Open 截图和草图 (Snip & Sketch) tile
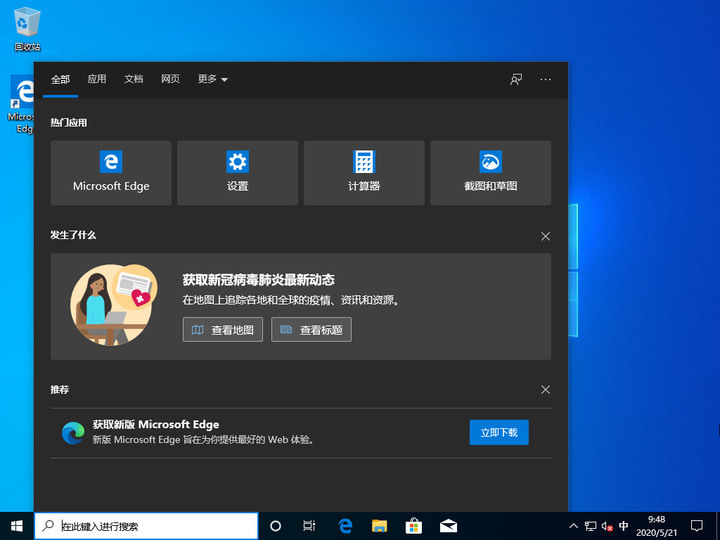This screenshot has width=720, height=540. 490,172
